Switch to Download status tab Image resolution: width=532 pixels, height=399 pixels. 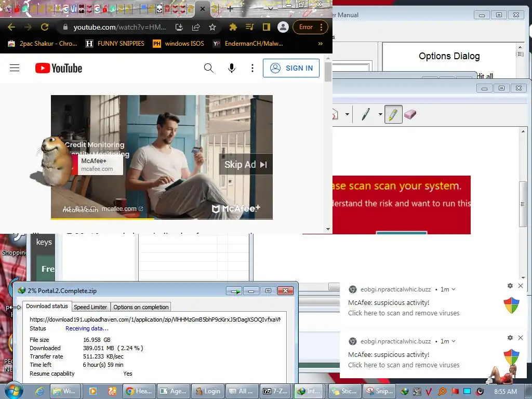[x=47, y=306]
